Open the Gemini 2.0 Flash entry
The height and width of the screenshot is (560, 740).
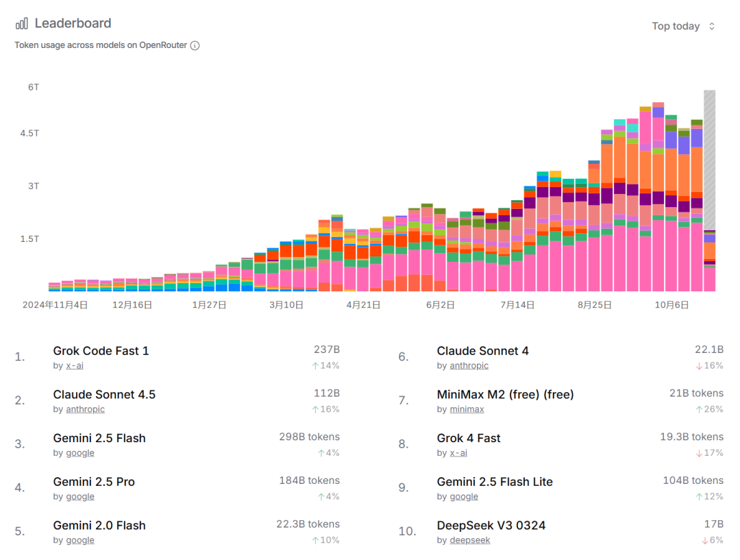pos(99,526)
